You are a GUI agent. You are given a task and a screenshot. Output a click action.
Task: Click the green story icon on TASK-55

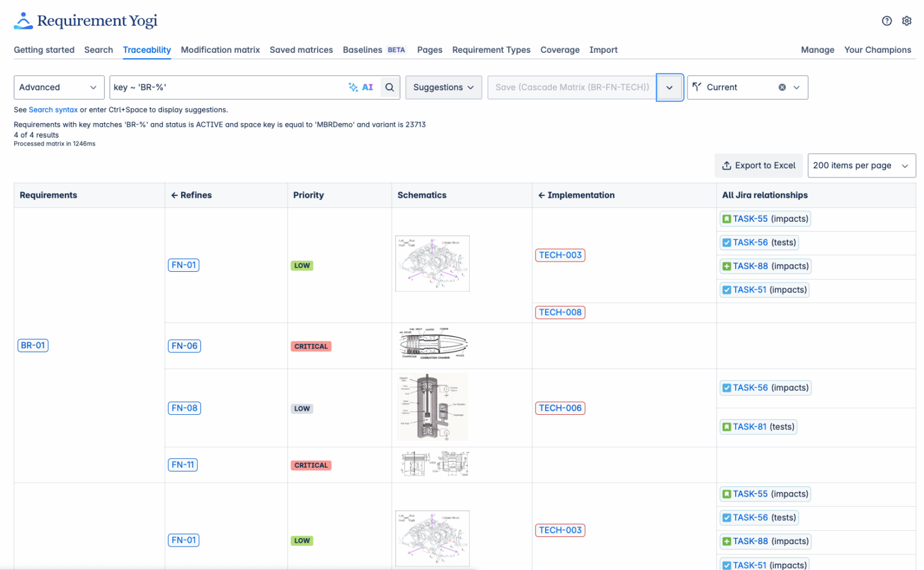point(727,218)
